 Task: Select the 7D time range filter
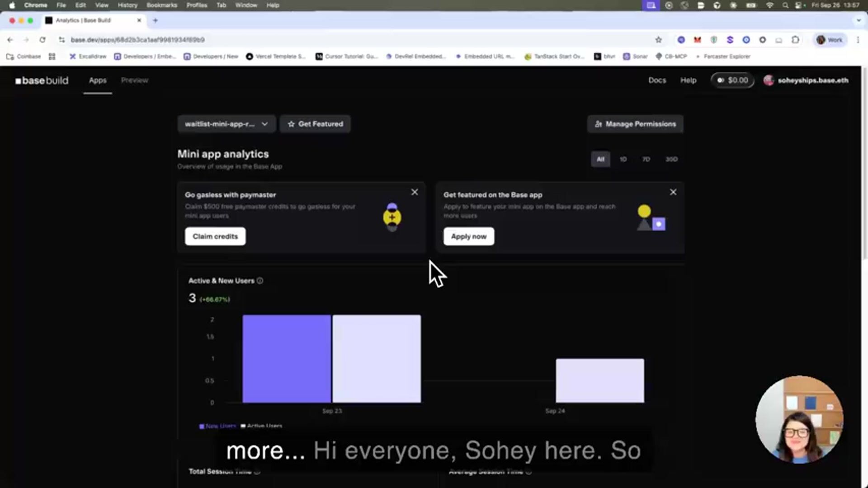(x=646, y=159)
